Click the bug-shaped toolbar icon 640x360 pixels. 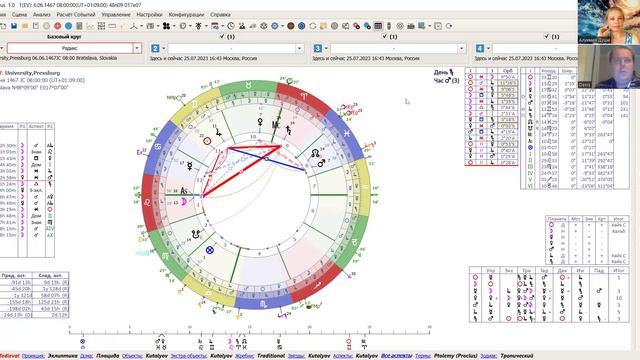click(x=198, y=26)
